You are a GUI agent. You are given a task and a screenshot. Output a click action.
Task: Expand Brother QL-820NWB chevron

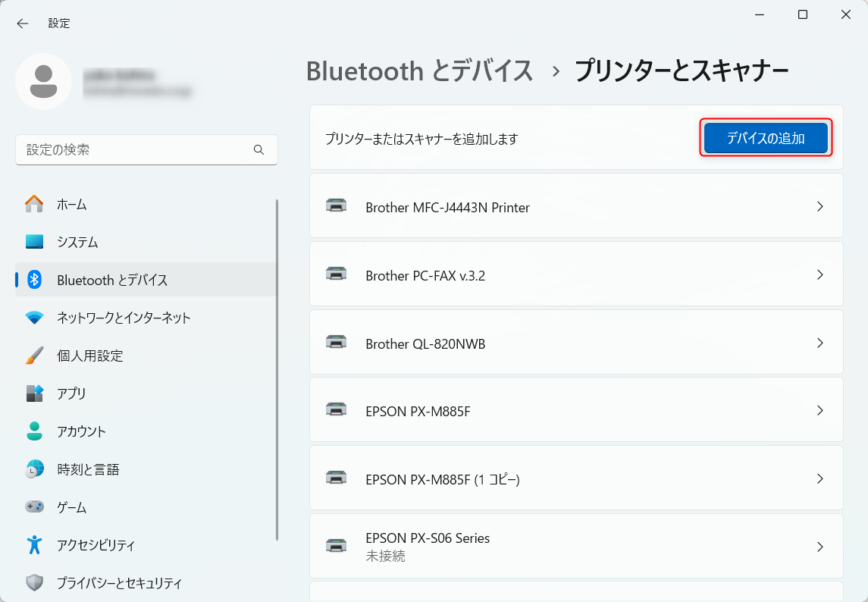[x=819, y=343]
